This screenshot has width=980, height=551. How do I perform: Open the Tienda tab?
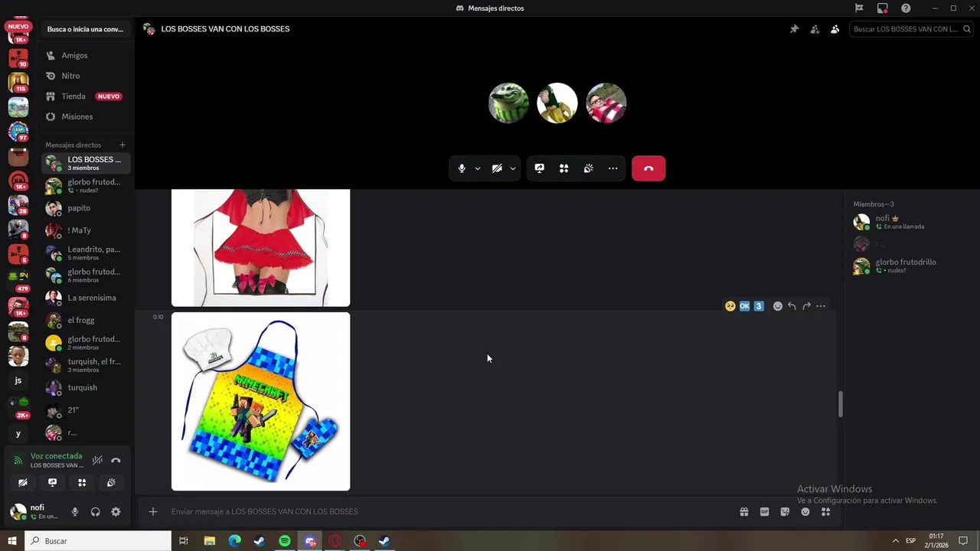point(86,96)
